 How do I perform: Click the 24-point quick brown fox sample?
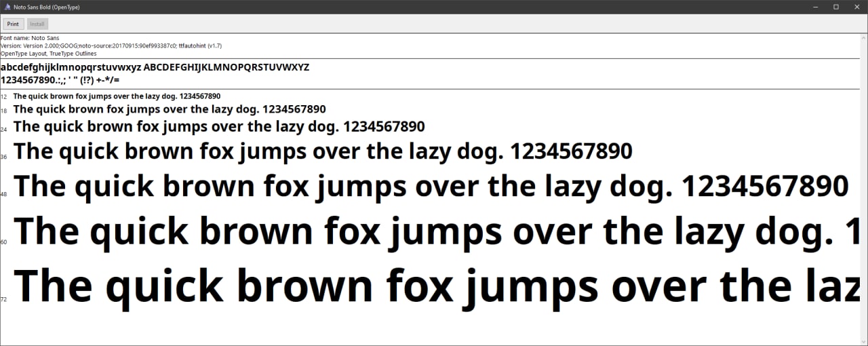tap(219, 127)
